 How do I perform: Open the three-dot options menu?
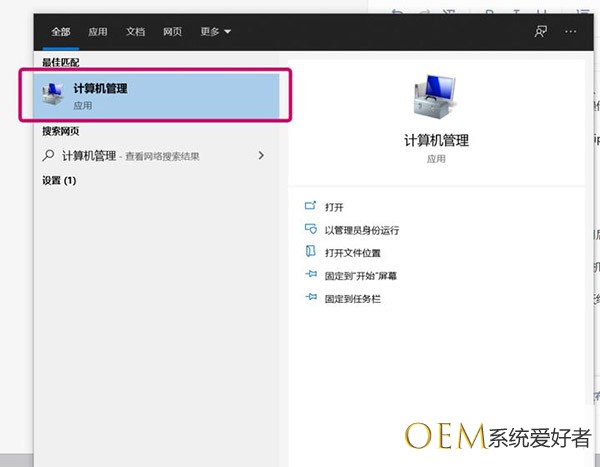coord(571,31)
